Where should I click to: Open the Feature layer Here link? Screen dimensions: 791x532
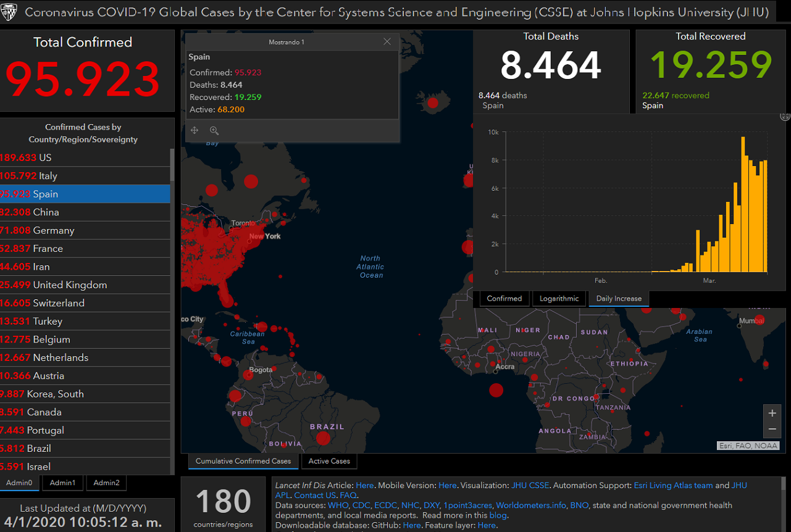(487, 525)
